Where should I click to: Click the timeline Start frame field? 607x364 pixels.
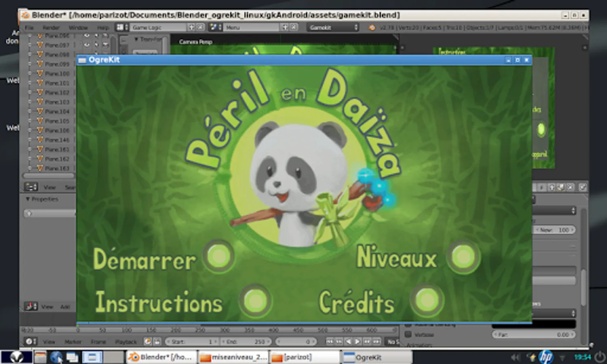click(191, 342)
